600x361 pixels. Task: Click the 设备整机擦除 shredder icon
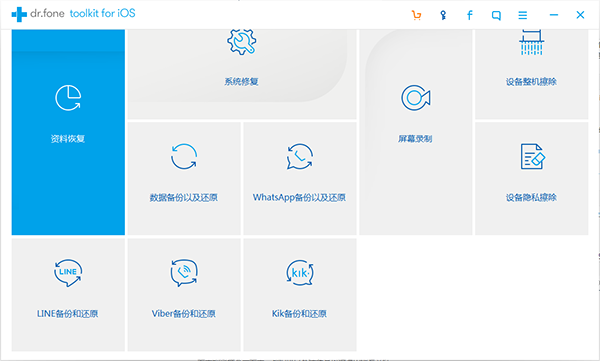click(532, 42)
